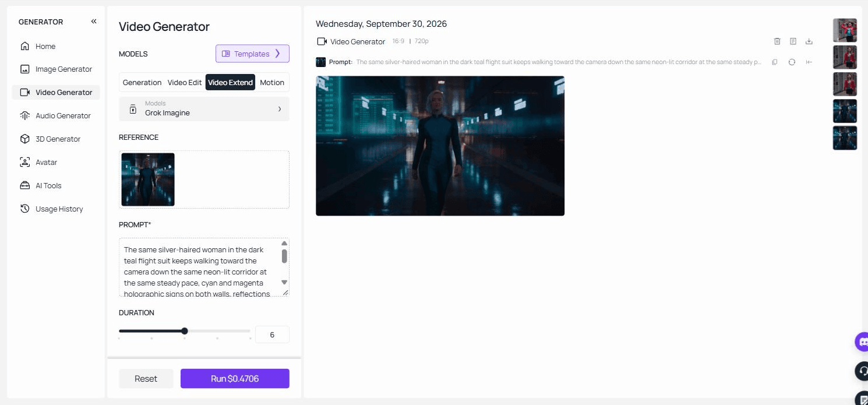Open the Grok Imagine model selector
This screenshot has height=405, width=868.
point(204,109)
